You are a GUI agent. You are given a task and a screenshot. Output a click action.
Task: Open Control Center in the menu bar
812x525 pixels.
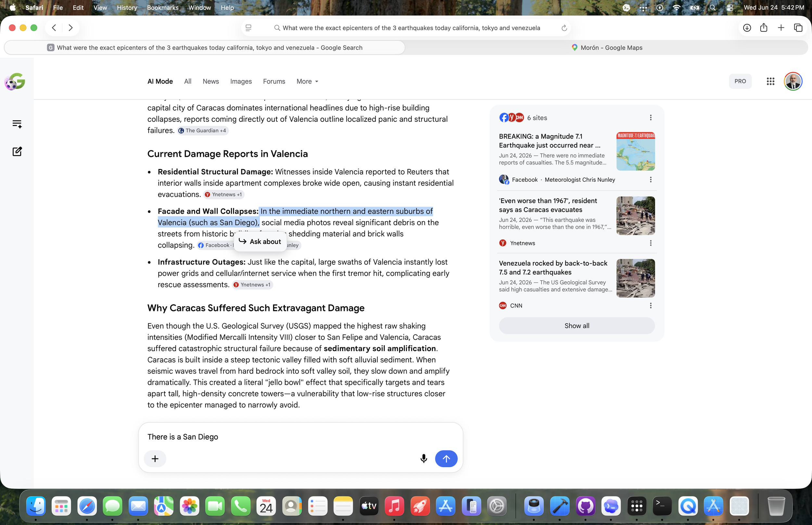coord(730,7)
